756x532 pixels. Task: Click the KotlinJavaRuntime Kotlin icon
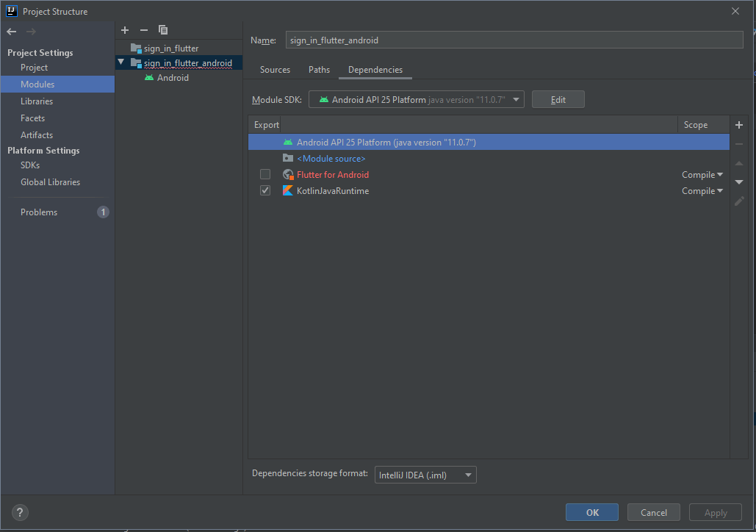pos(287,190)
